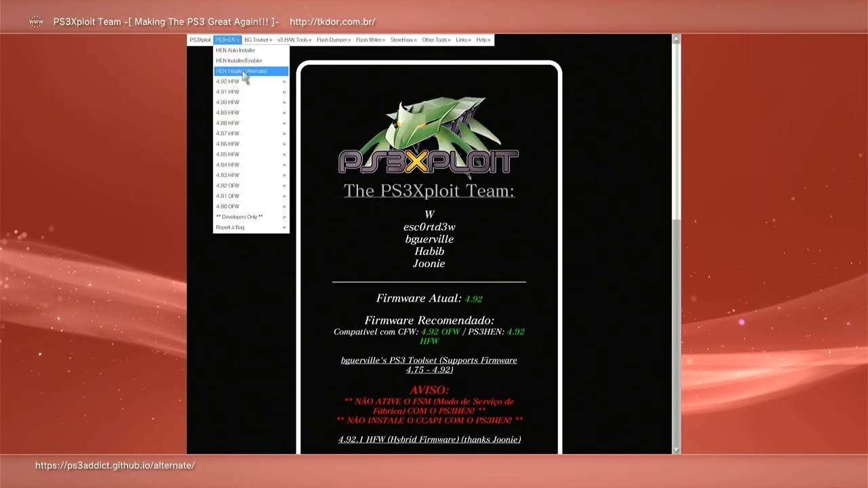Viewport: 868px width, 488px height.
Task: Open the StoreHaxx menu
Action: 404,40
